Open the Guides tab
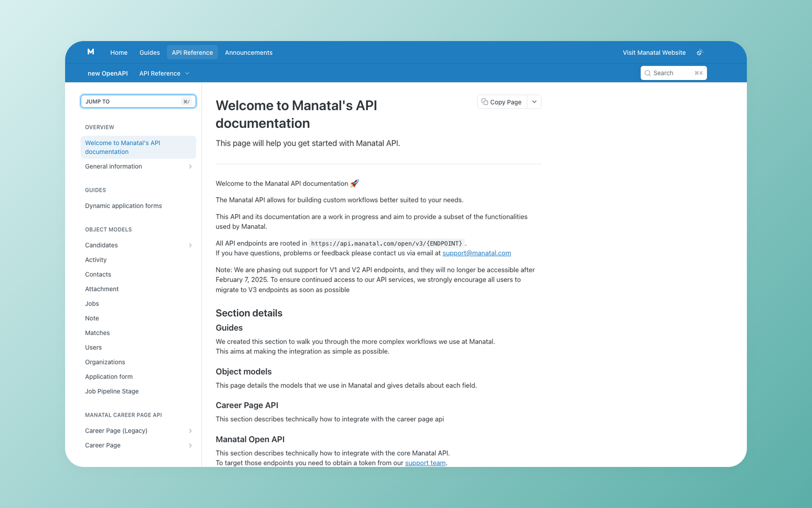Screen dimensions: 812x508 pos(150,52)
